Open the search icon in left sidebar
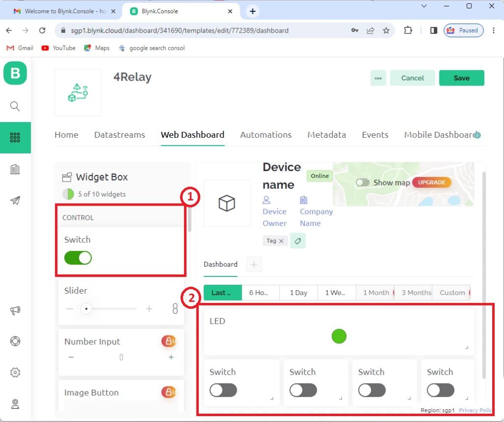This screenshot has width=504, height=422. 15,106
